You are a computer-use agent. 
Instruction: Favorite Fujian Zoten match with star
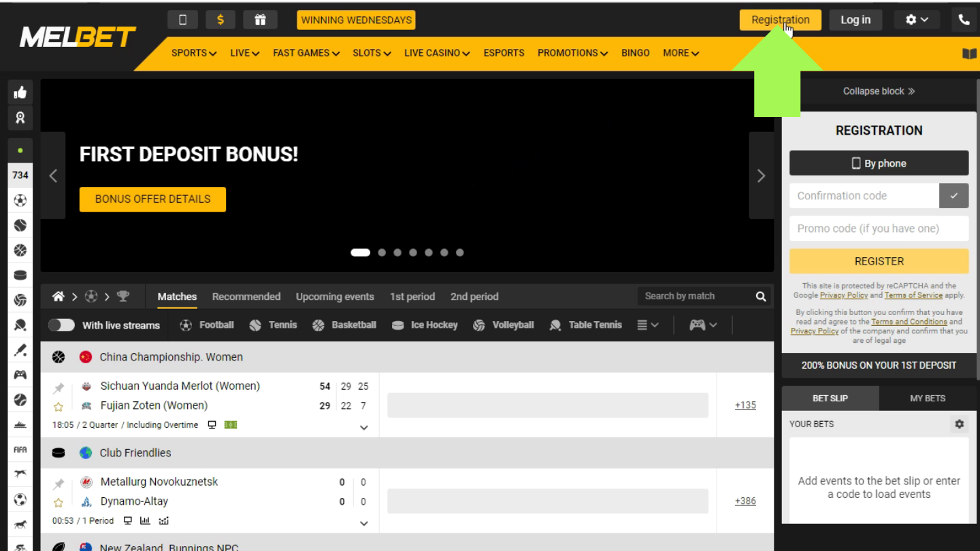click(59, 407)
